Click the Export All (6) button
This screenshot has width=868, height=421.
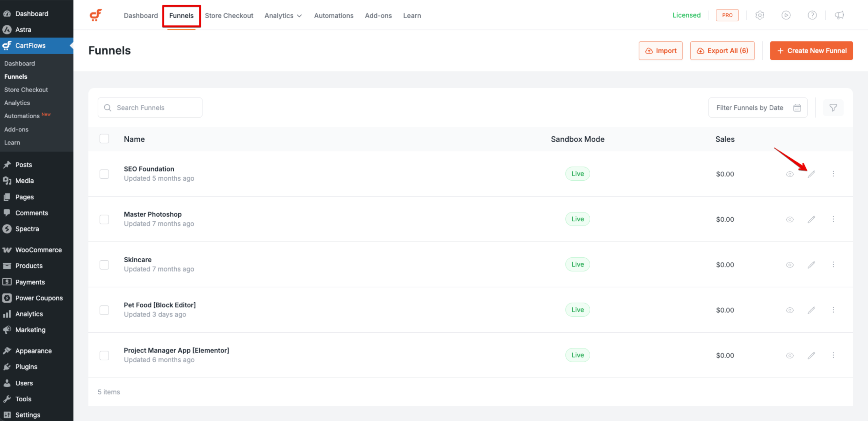pos(722,51)
